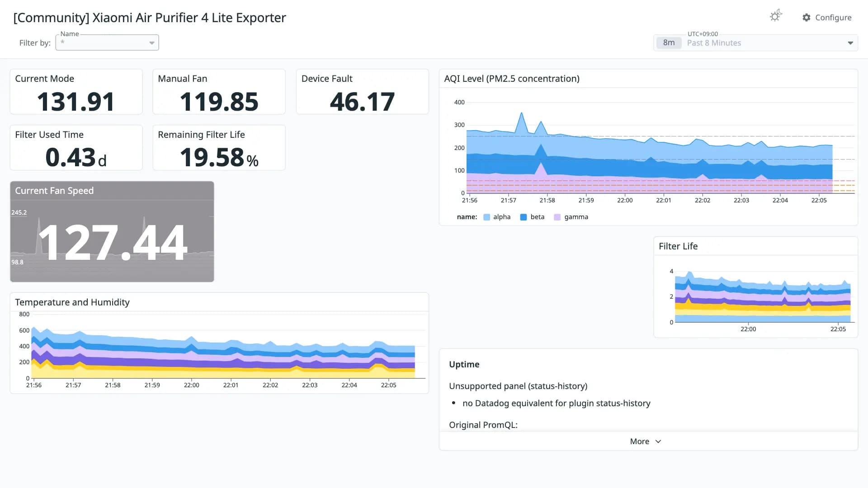The width and height of the screenshot is (868, 488).
Task: Select the beta legend color swatch
Action: (x=524, y=217)
